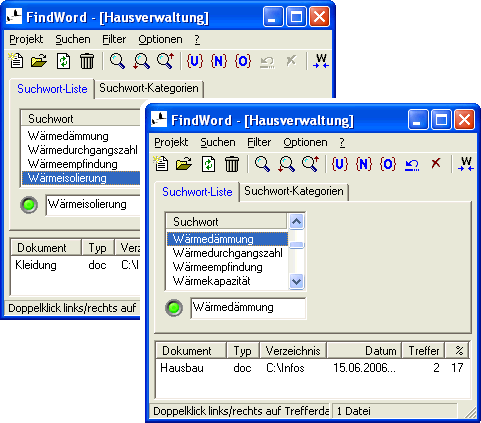Click C:\Infos directory cell
The height and width of the screenshot is (423, 481).
[285, 368]
